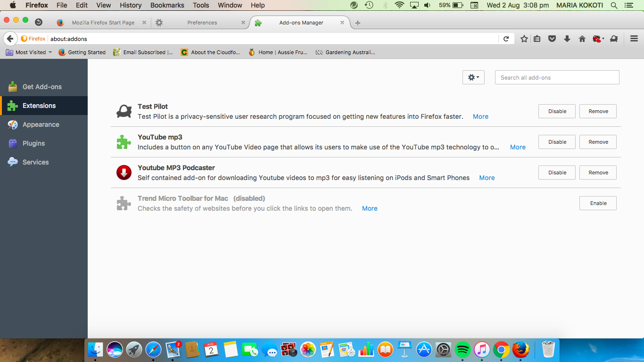Open Calendar in the dock
Screen dimensions: 644x362
click(x=211, y=350)
